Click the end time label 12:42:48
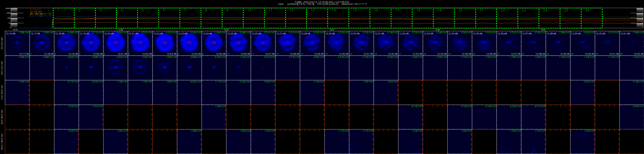The height and width of the screenshot is (154, 644). 638,54
